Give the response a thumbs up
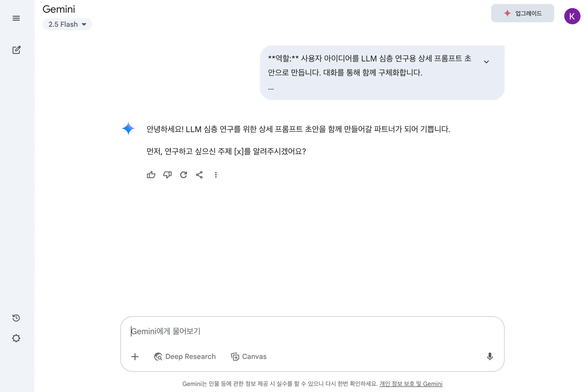This screenshot has width=584, height=392. [151, 175]
